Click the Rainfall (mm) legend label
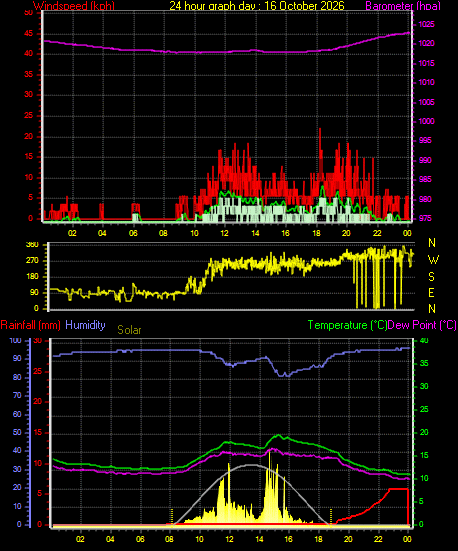 point(31,325)
